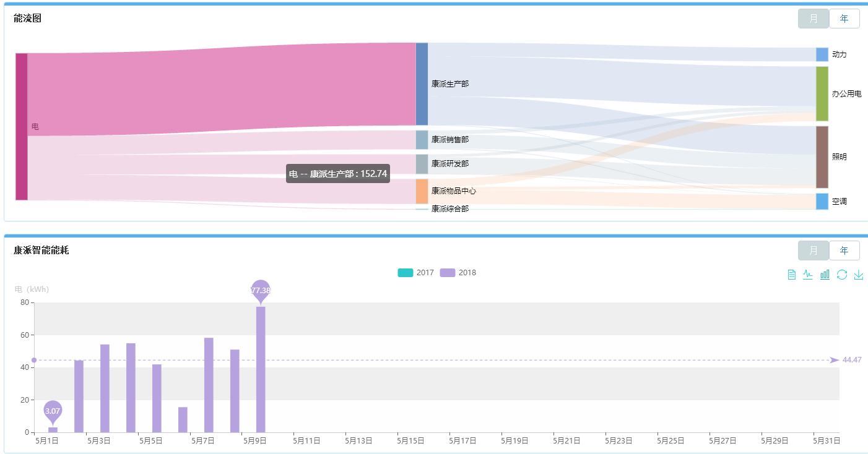Switch 康派智能能耗 panel to 月 view
868x454 pixels.
point(813,251)
